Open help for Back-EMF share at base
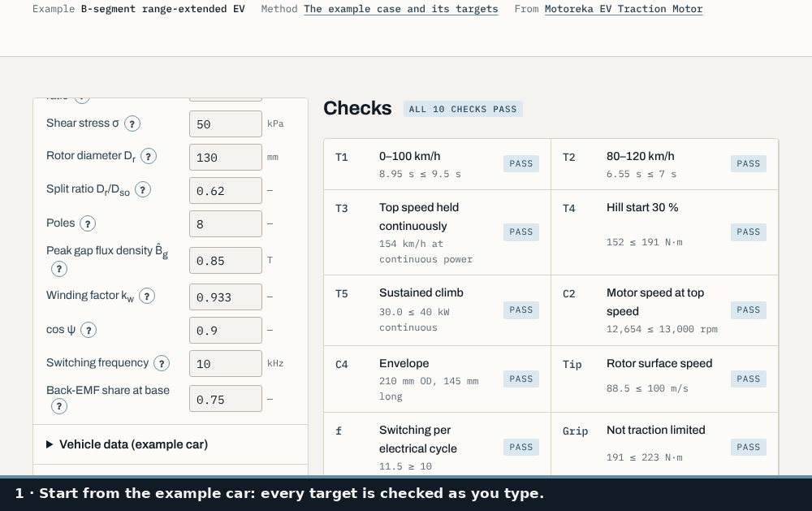The height and width of the screenshot is (511, 812). pyautogui.click(x=59, y=406)
